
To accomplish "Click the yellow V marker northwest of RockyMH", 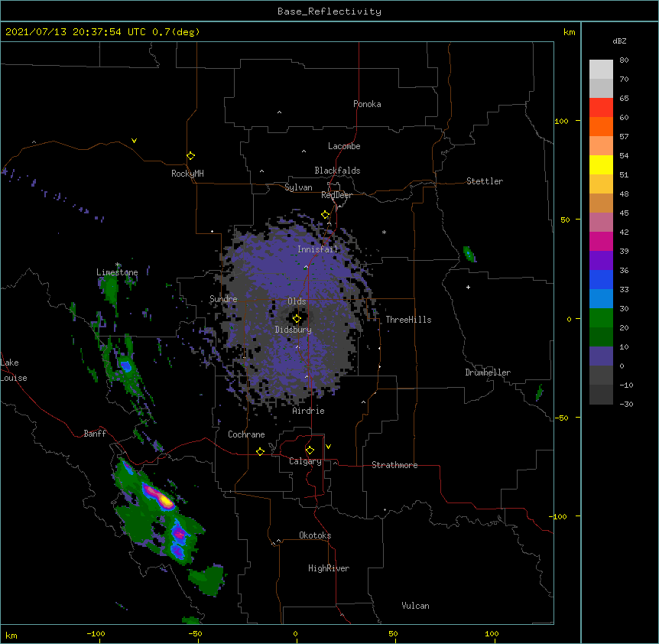I will point(134,141).
